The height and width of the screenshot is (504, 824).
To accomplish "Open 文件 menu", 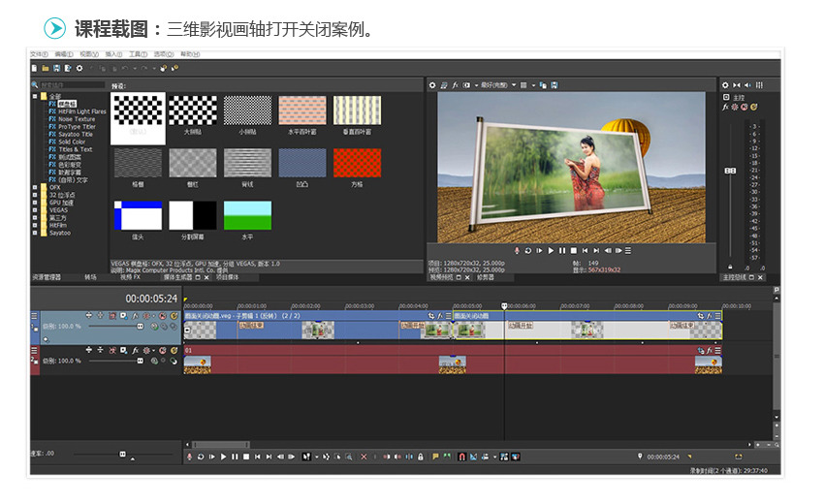I will click(x=39, y=54).
